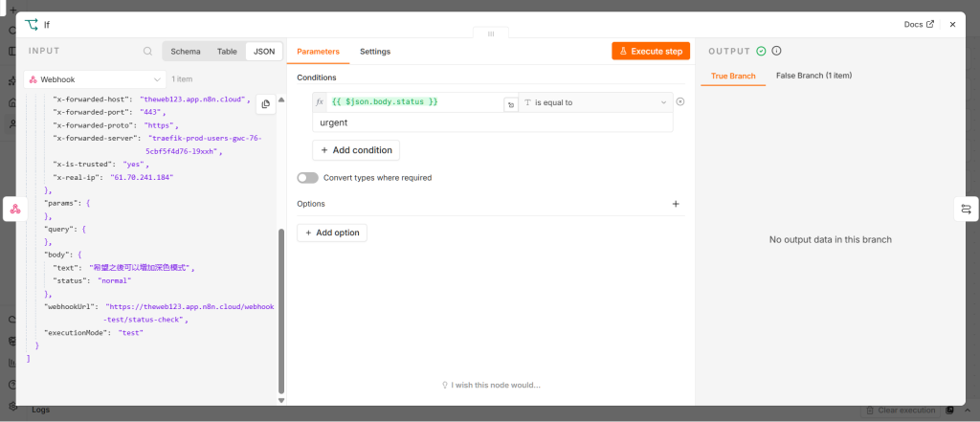Screen dimensions: 980x422
Task: Click the "text" JSON key in body
Action: pos(66,268)
